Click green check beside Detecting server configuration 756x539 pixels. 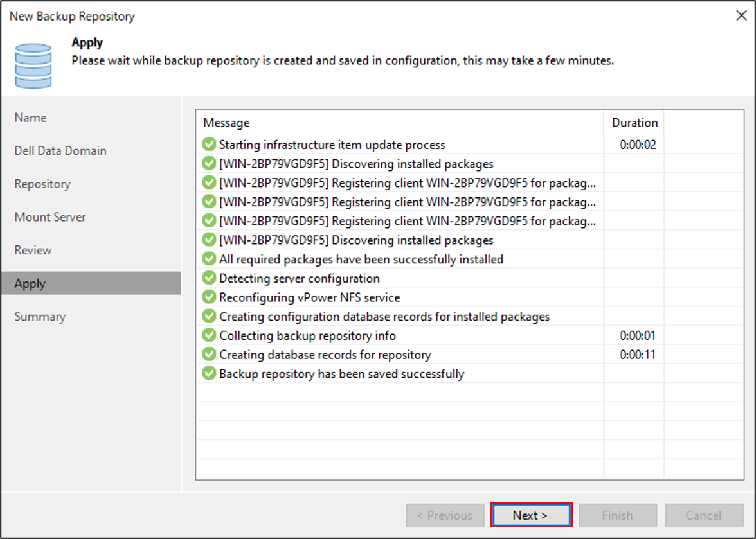tap(209, 278)
